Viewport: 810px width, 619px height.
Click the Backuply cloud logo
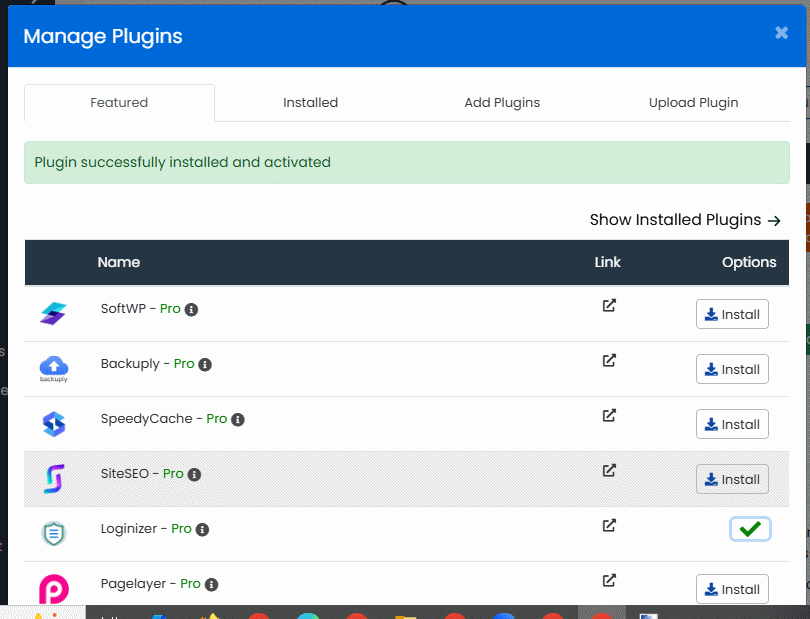click(x=54, y=368)
